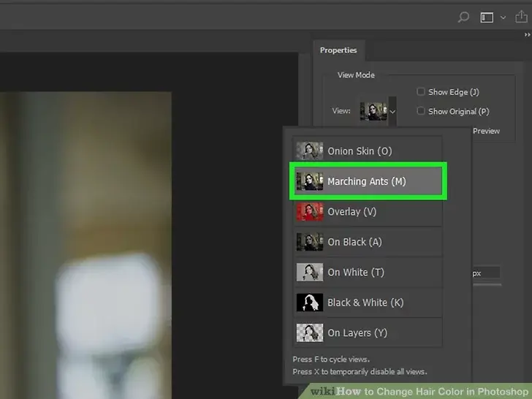Viewport: 532px width, 399px height.
Task: Click the Preview option label
Action: (486, 131)
